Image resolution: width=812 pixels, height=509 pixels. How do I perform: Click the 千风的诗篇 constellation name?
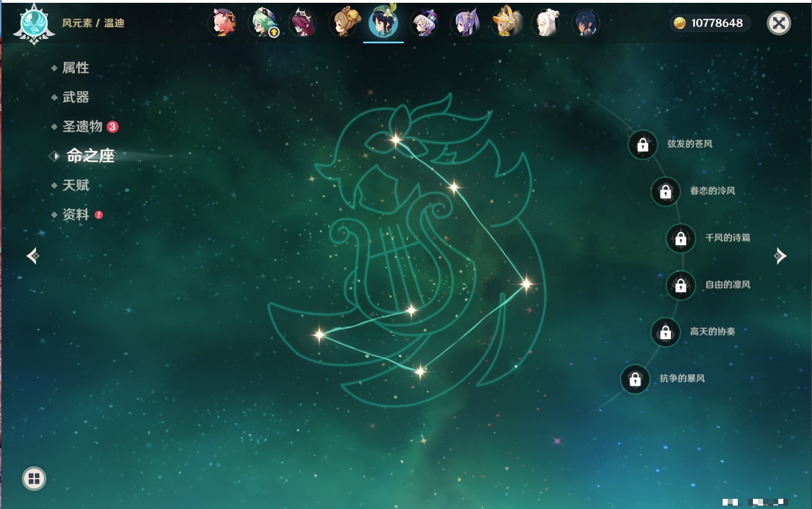728,237
